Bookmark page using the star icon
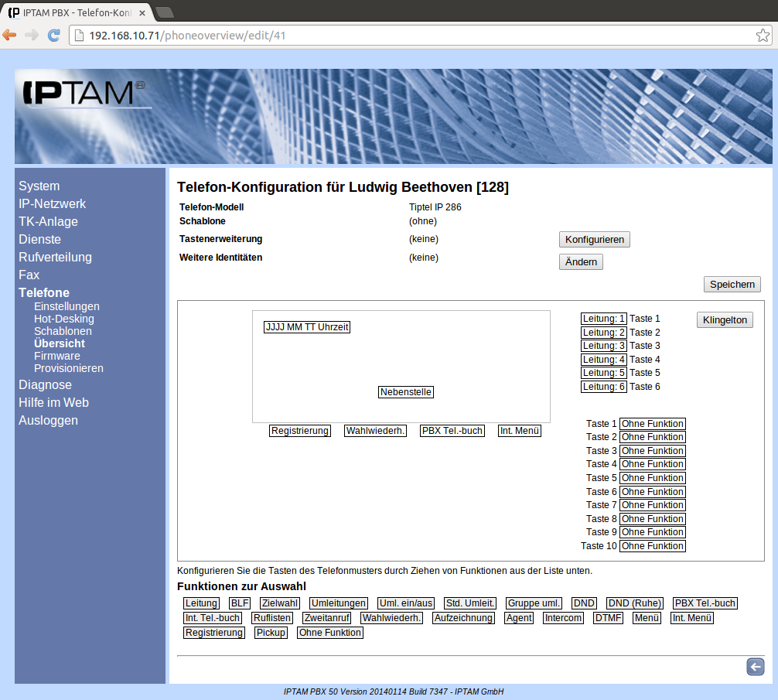Viewport: 778px width, 700px height. click(762, 36)
